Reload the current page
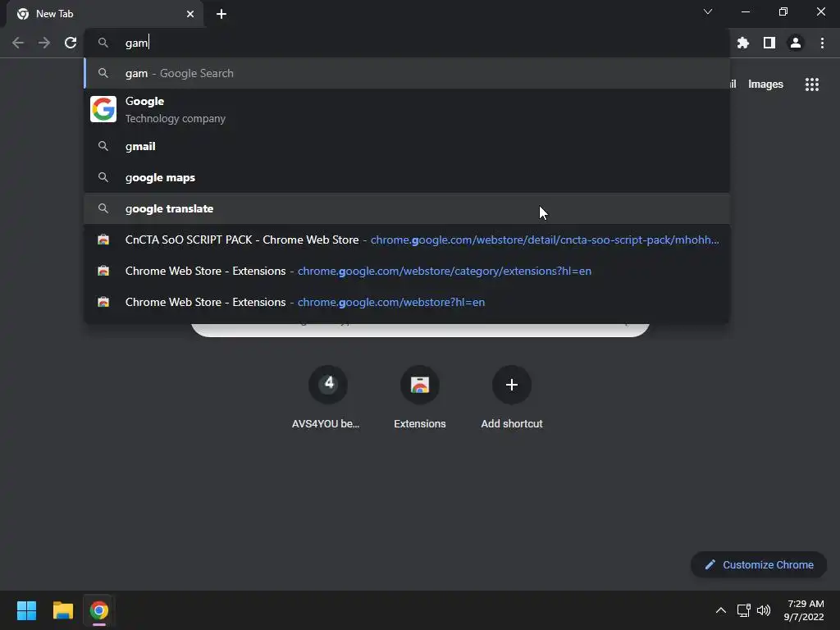This screenshot has width=840, height=630. coord(71,43)
